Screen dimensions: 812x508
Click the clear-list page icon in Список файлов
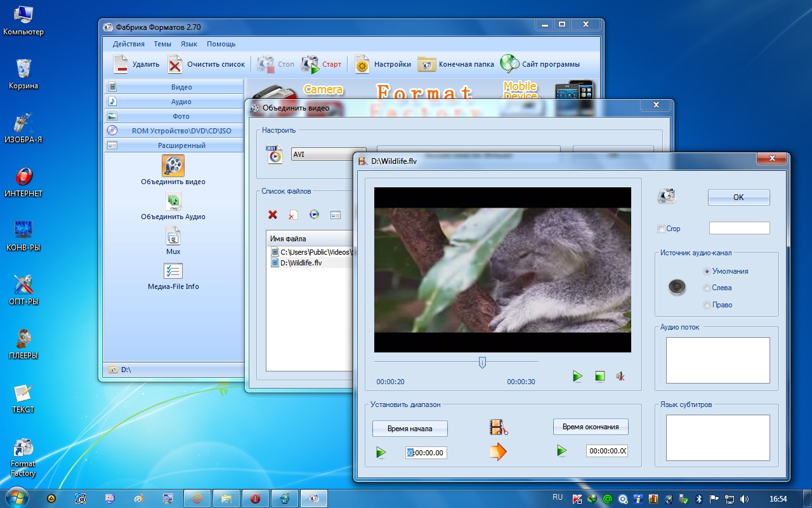pyautogui.click(x=293, y=215)
